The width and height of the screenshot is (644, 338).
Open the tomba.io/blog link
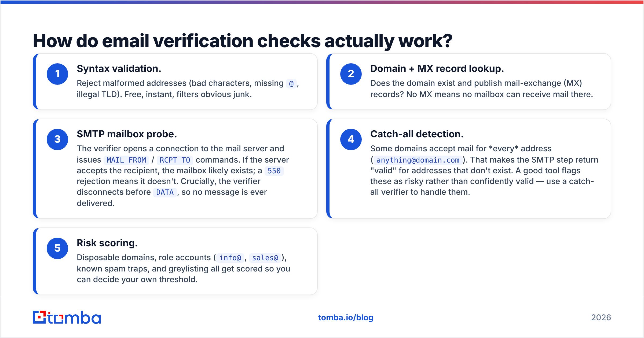point(346,318)
